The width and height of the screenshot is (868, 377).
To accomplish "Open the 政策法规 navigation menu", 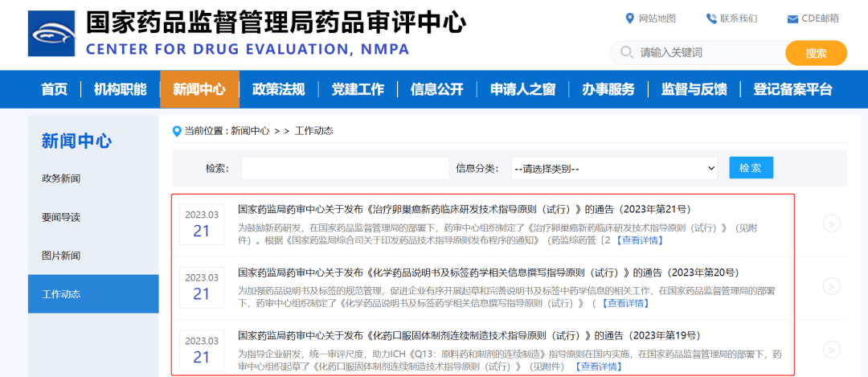I will 278,89.
